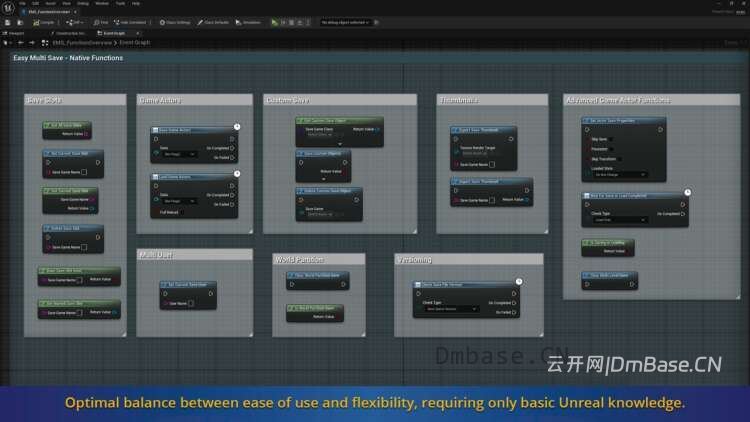This screenshot has height=422, width=750.
Task: Open Check Type dropdown on Check Save File Version
Action: (x=451, y=309)
